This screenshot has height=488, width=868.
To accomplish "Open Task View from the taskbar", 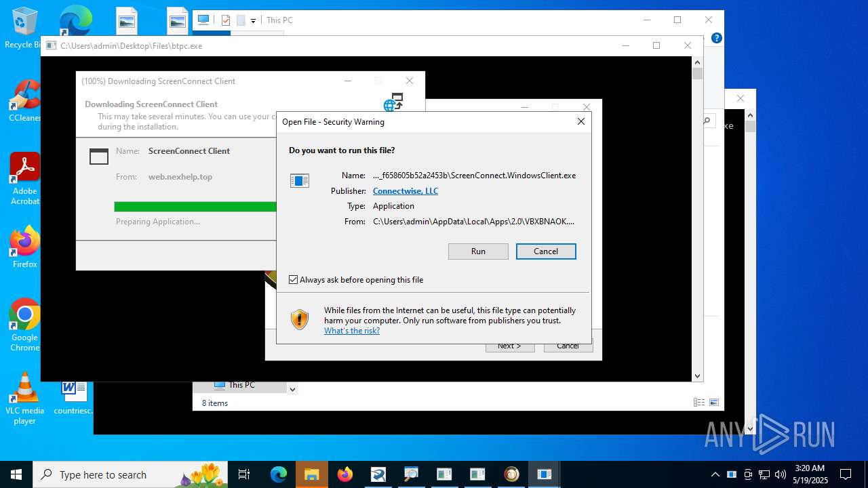I will (x=244, y=474).
